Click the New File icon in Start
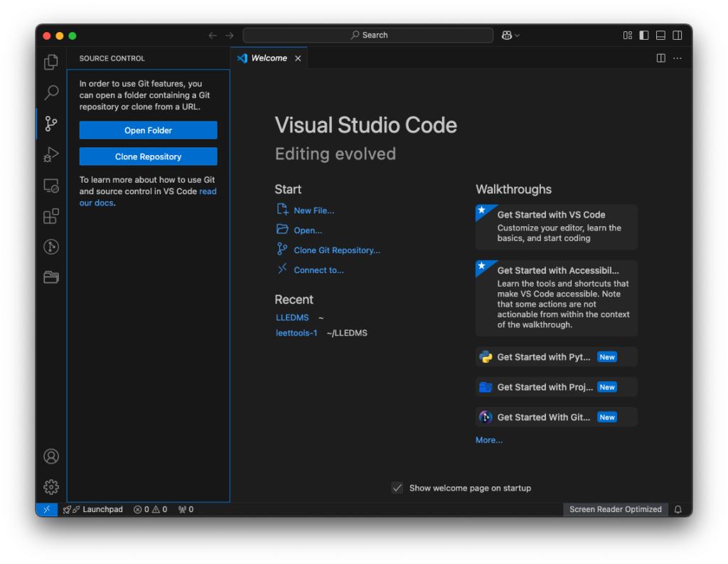728x564 pixels. coord(282,210)
